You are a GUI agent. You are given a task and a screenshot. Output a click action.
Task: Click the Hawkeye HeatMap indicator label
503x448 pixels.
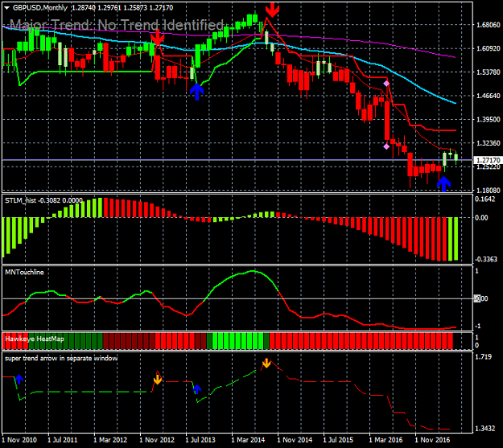(x=35, y=339)
